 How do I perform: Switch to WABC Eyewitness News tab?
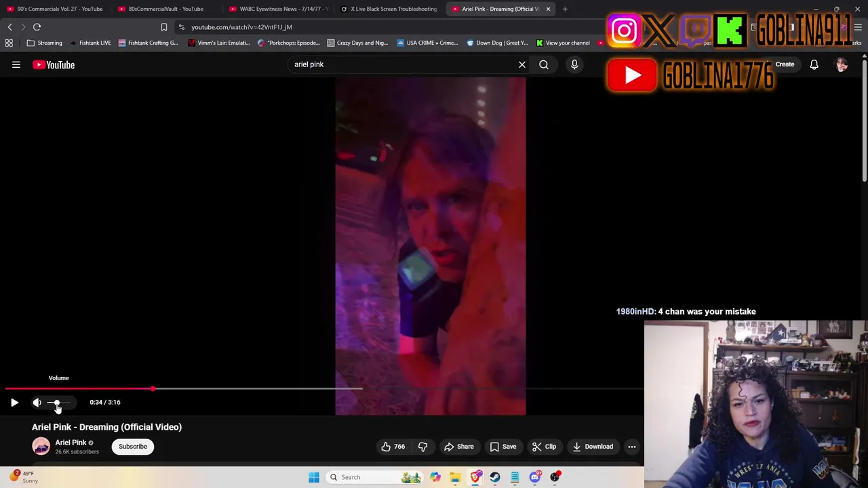click(x=278, y=9)
